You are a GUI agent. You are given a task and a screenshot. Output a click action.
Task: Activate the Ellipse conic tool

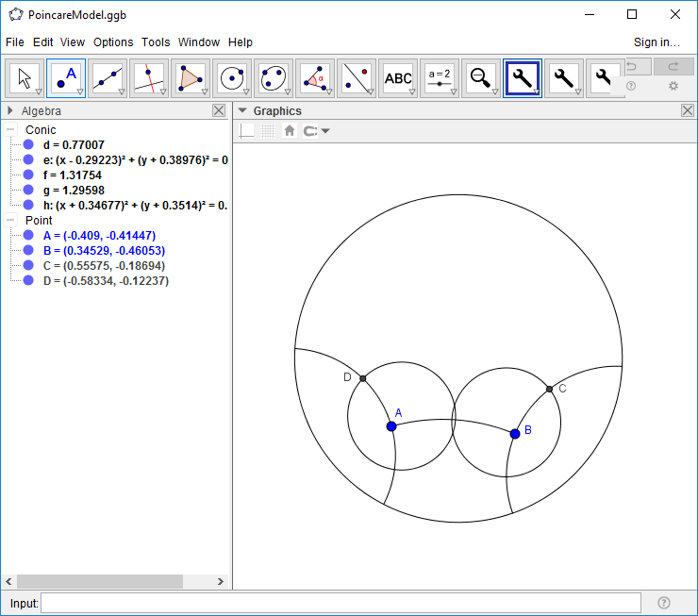pyautogui.click(x=274, y=78)
